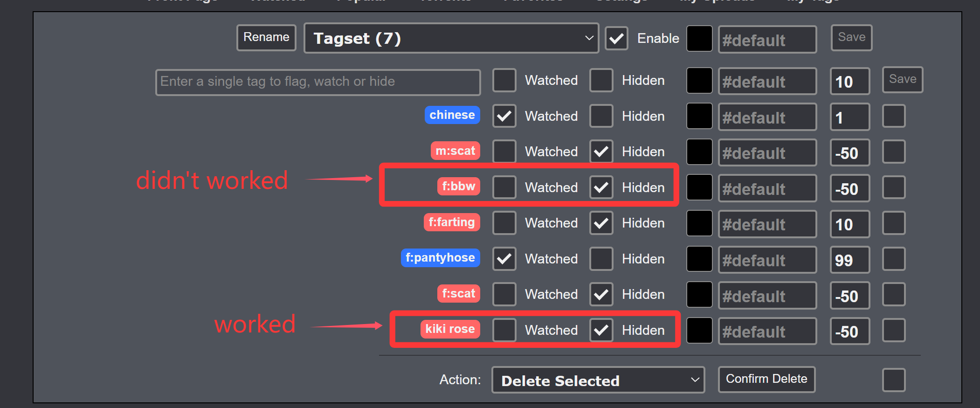Screen dimensions: 980x408
Task: Click the Save button for new tag
Action: (902, 80)
